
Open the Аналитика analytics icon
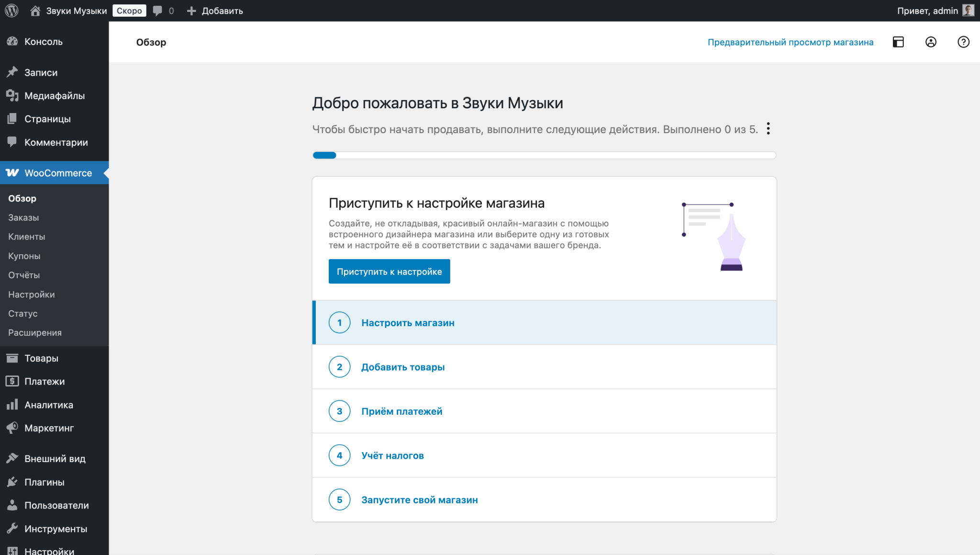pos(12,405)
